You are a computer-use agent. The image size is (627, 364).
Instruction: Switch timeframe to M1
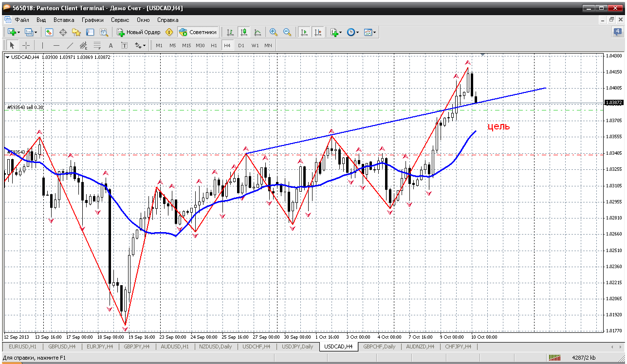click(159, 45)
